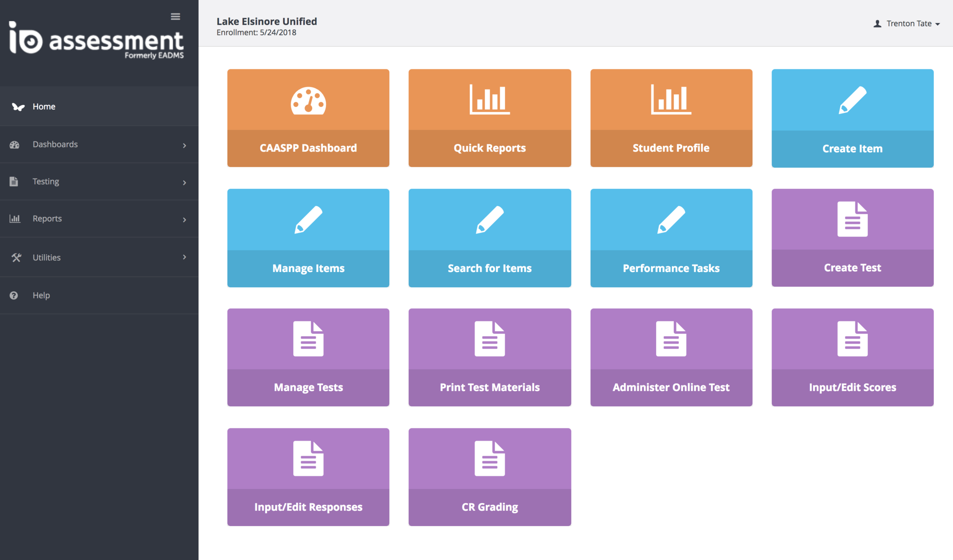953x560 pixels.
Task: Click the Input/Edit Scores tile
Action: click(x=852, y=357)
